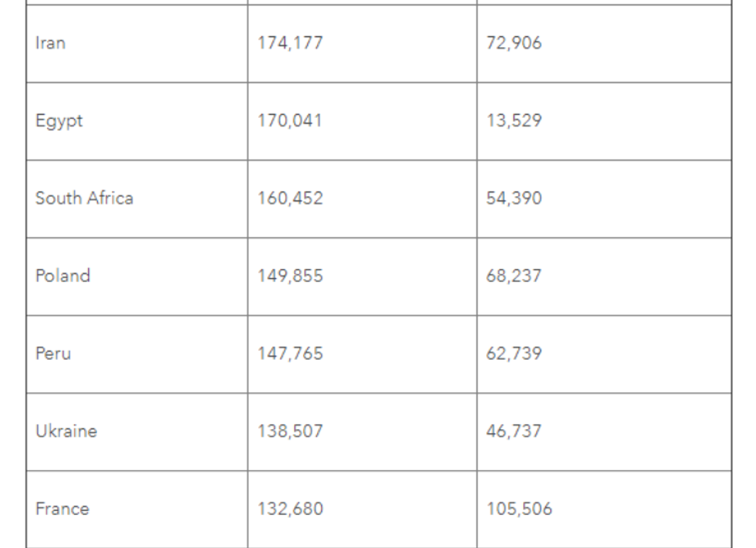Select the Ukraine country cell
The height and width of the screenshot is (548, 756).
[66, 432]
